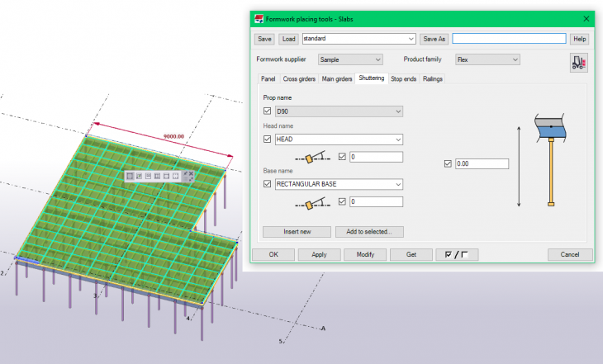Click the Save button
This screenshot has height=364, width=603.
tap(264, 39)
